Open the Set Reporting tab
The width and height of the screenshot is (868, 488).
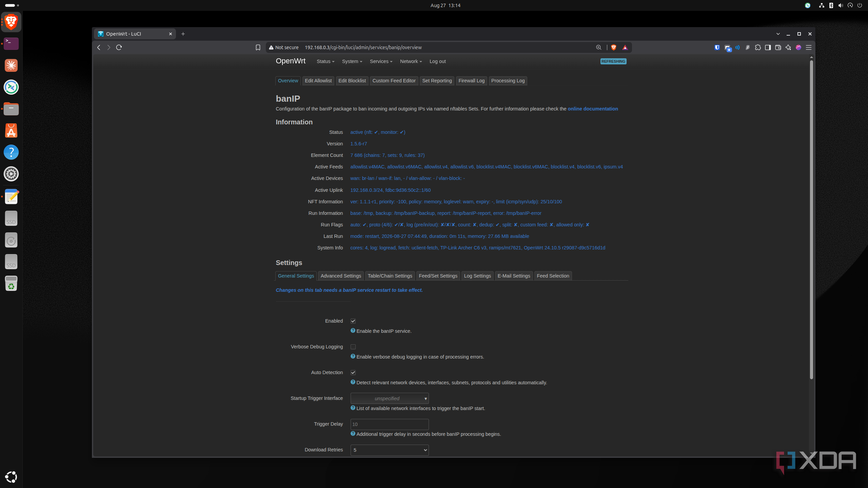coord(437,81)
